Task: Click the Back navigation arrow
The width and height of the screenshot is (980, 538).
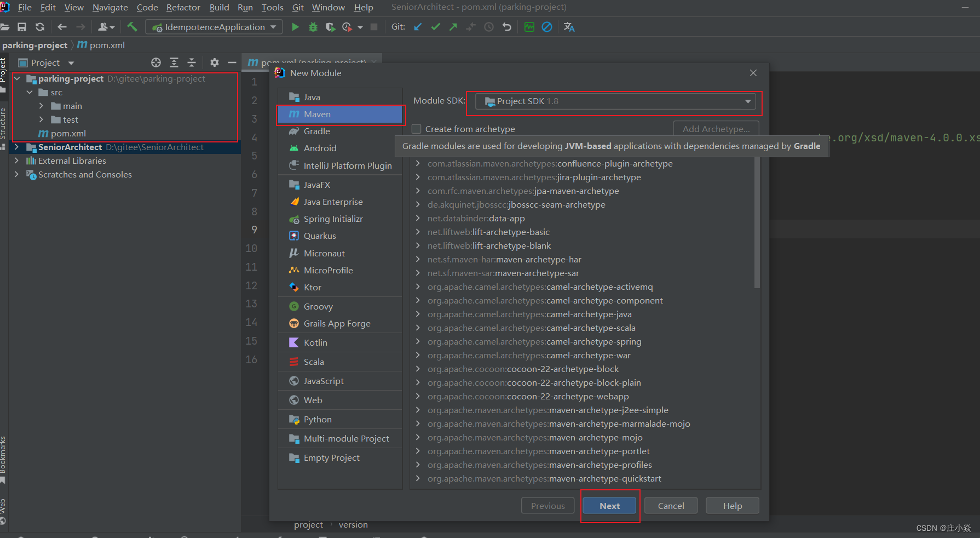Action: point(62,27)
